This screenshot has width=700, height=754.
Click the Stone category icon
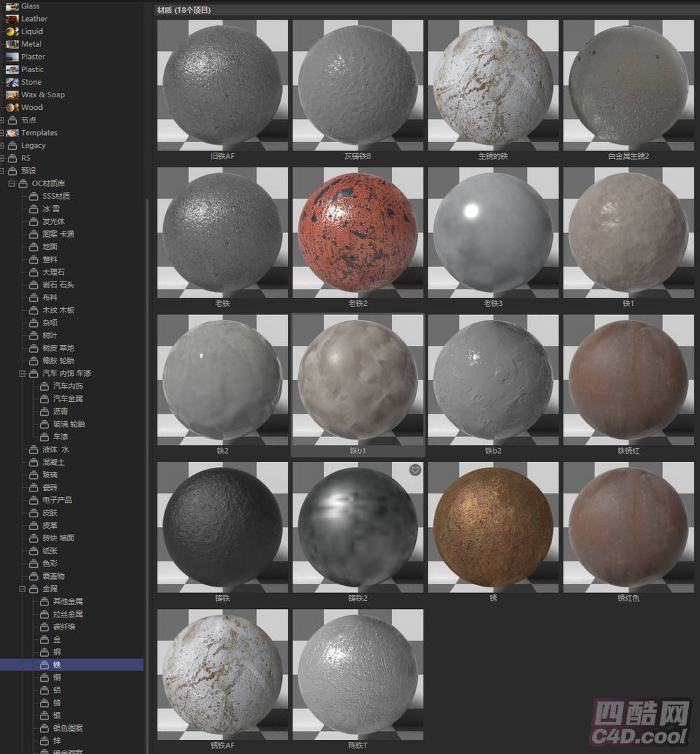(12, 82)
